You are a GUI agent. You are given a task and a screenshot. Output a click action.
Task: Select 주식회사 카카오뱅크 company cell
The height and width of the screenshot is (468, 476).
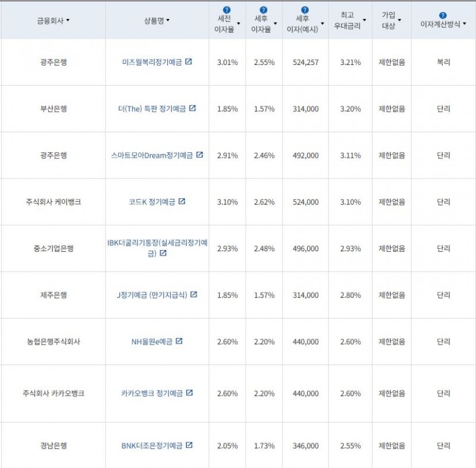point(54,394)
